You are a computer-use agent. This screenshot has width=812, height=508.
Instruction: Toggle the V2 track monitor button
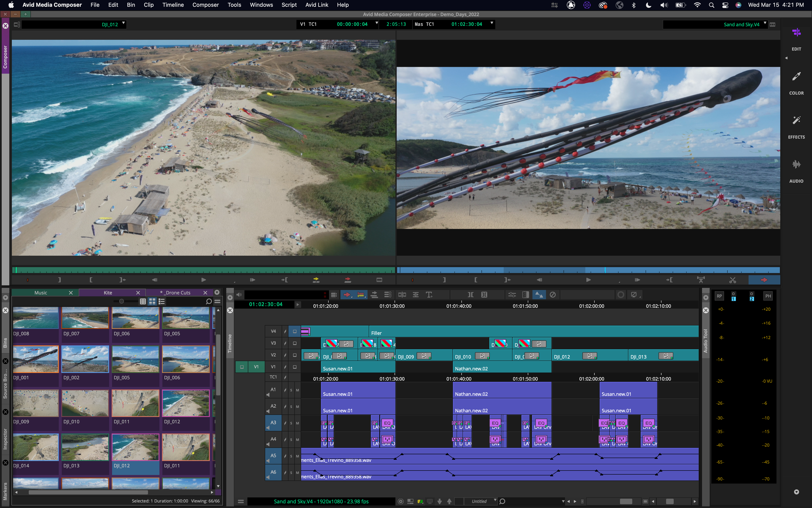point(295,355)
